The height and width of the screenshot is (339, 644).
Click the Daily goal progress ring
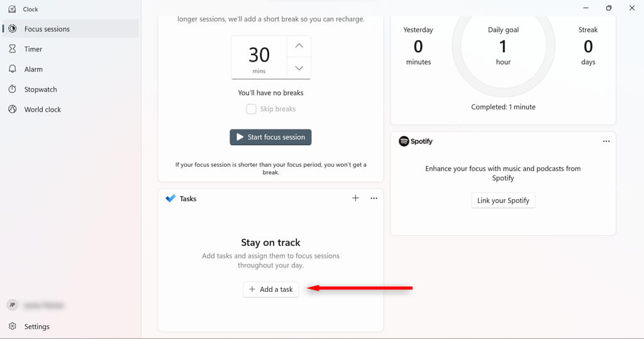point(503,46)
